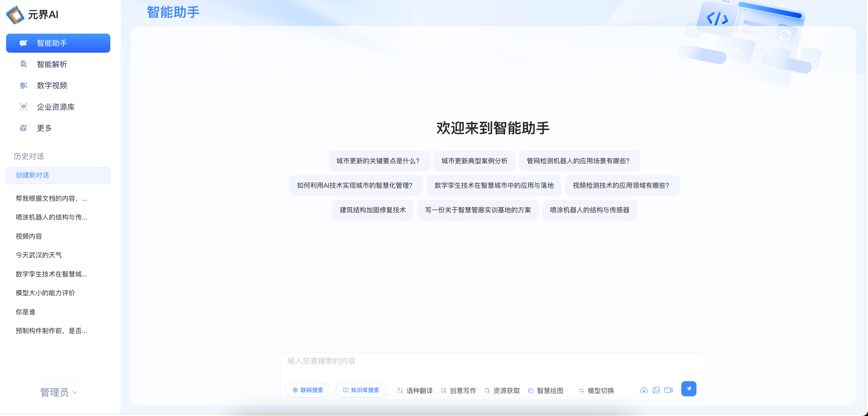
Task: Expand the 更多 sidebar menu
Action: pos(44,128)
